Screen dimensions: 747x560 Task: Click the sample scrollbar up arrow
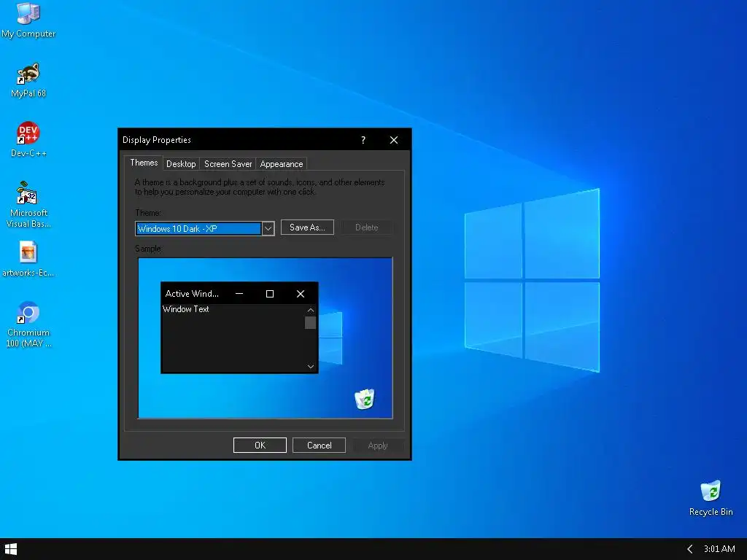click(x=311, y=310)
